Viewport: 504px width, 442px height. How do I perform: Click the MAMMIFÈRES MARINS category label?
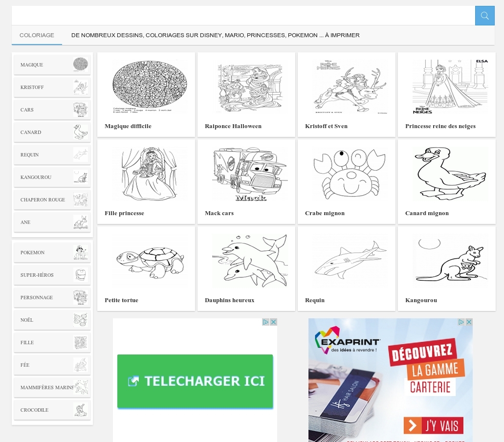click(x=47, y=388)
